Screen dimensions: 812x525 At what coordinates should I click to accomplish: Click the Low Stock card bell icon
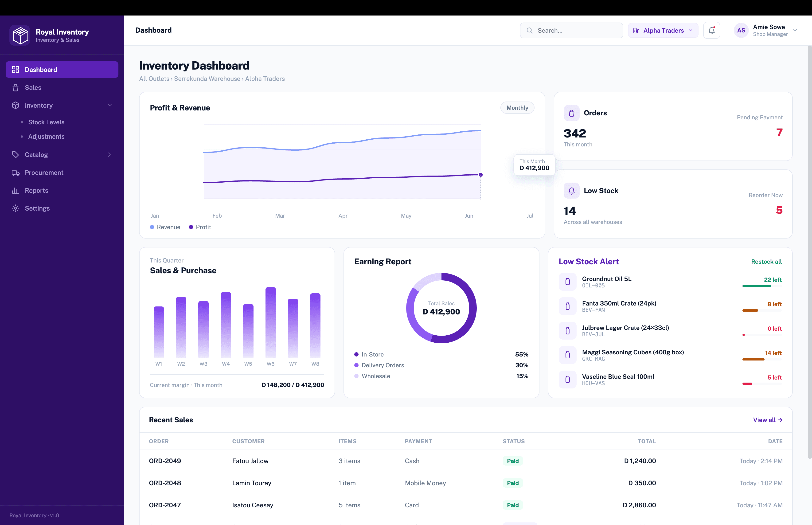571,191
